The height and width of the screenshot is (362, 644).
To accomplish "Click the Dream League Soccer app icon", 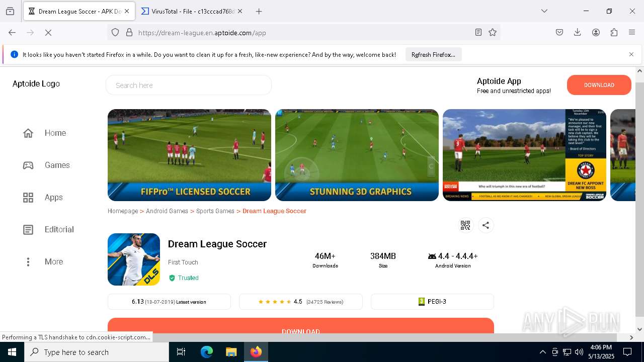I will click(x=134, y=259).
